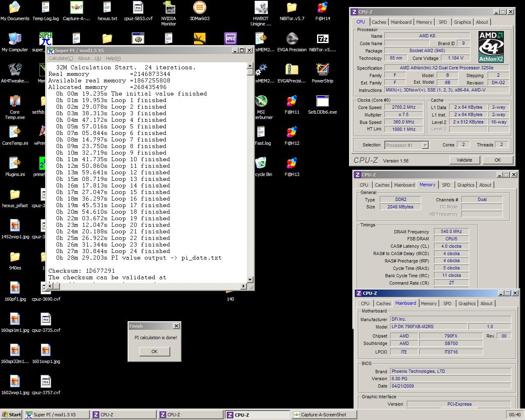Open the cpuz-5853.cvf file icon
525x420 pixels.
pyautogui.click(x=138, y=11)
